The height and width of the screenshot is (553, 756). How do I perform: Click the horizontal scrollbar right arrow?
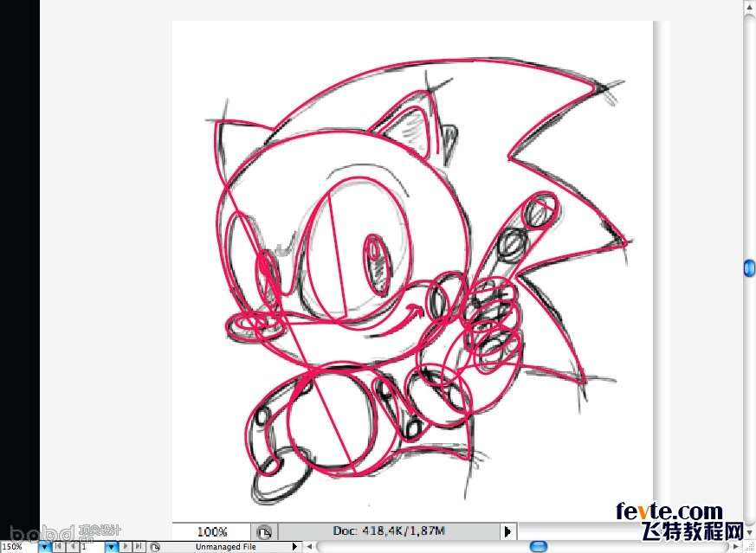tap(736, 546)
